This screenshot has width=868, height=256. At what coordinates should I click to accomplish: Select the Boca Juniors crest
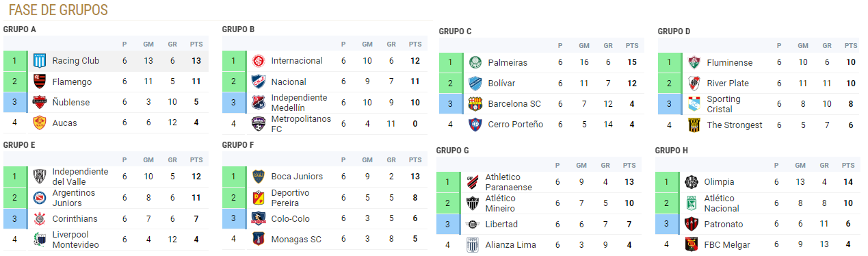pos(259,177)
